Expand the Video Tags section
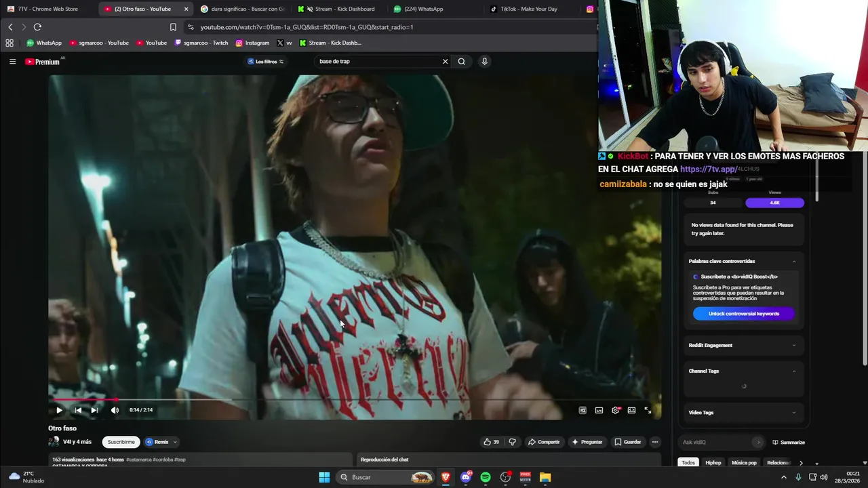This screenshot has width=868, height=488. pos(794,413)
